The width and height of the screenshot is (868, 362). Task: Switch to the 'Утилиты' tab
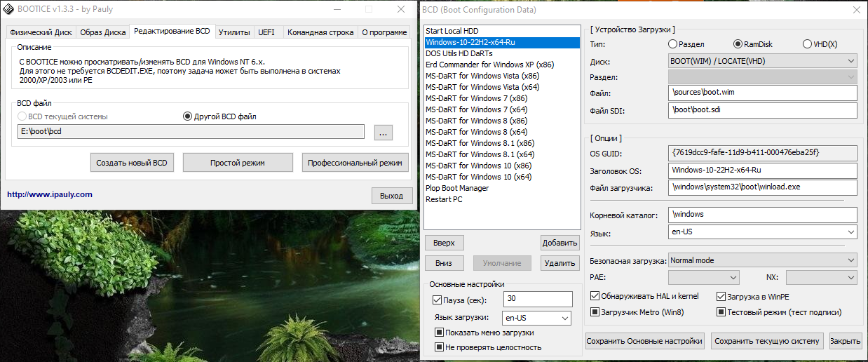point(234,32)
